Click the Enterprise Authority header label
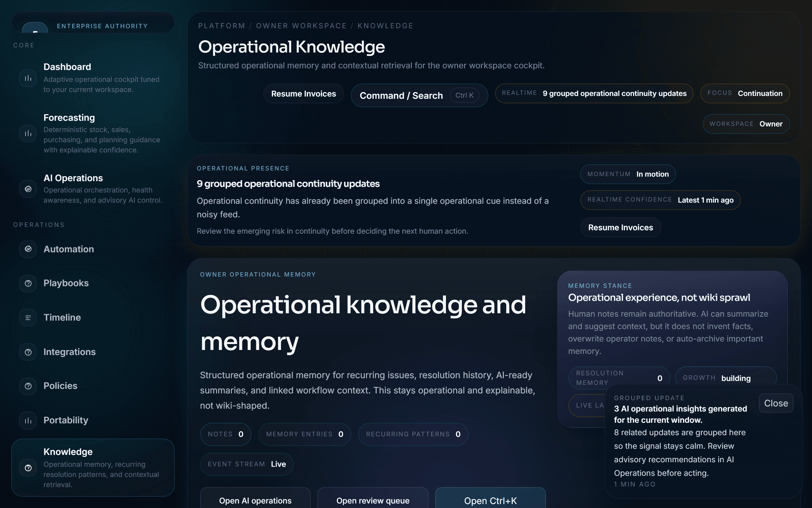This screenshot has width=812, height=508. click(x=102, y=26)
